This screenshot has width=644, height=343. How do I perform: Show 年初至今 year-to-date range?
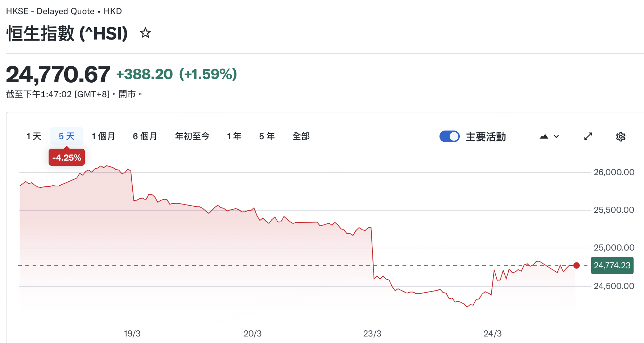(x=192, y=136)
